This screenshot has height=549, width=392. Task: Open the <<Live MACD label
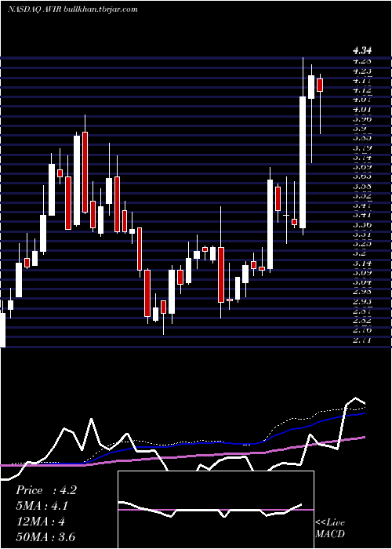(x=330, y=528)
